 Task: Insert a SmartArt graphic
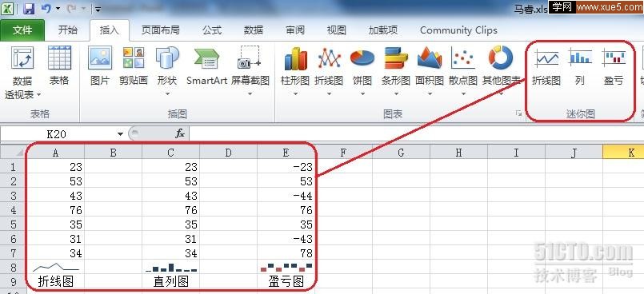(206, 66)
